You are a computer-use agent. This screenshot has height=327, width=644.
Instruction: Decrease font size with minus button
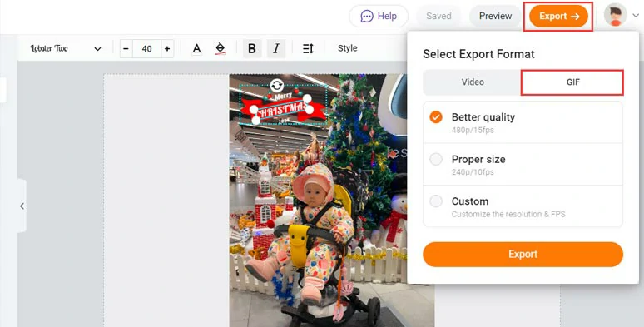pos(126,49)
